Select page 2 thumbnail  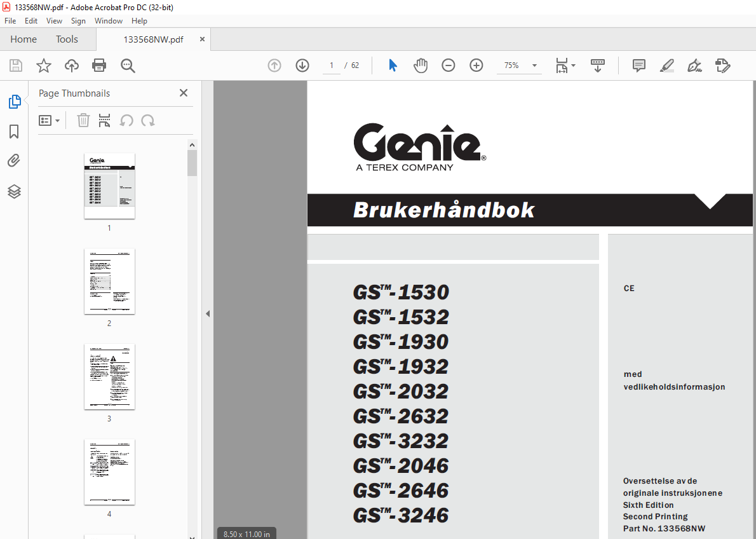click(109, 282)
